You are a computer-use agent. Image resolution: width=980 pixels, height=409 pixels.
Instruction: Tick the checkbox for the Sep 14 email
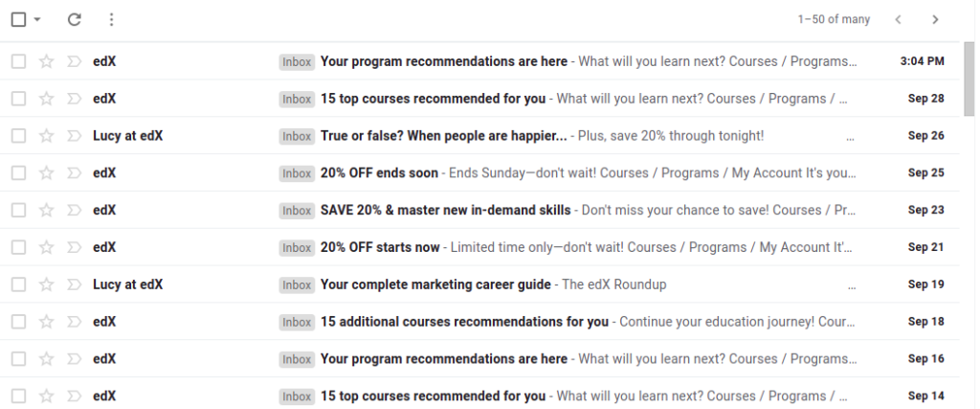(18, 396)
